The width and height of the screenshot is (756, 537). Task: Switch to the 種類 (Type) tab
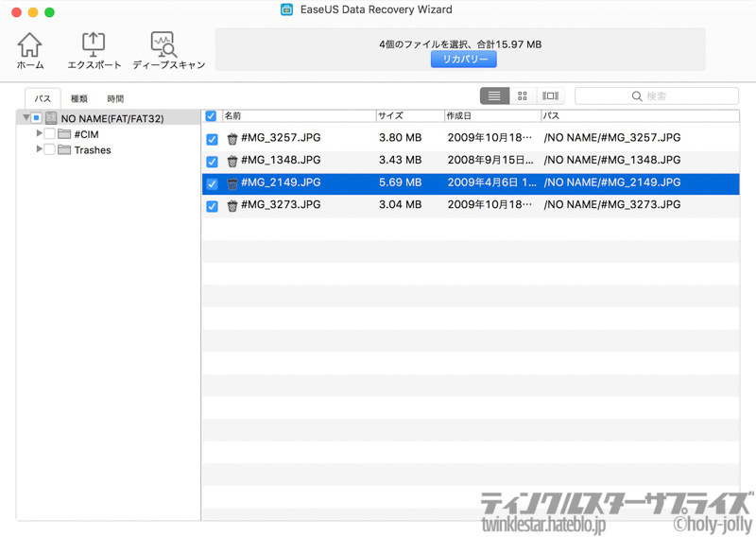tap(79, 98)
